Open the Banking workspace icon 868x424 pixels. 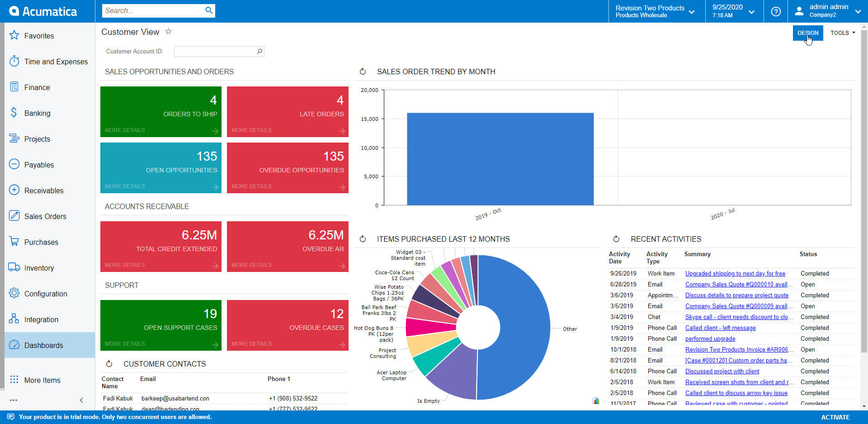[x=14, y=113]
